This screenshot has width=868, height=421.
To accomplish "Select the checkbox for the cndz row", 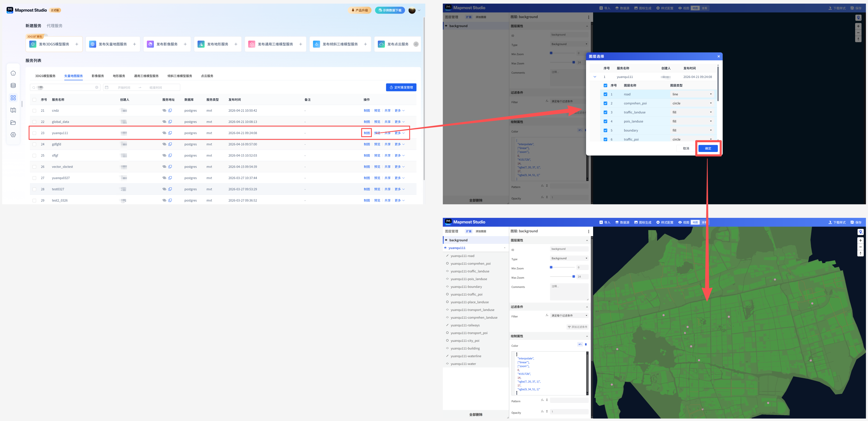I will (34, 110).
